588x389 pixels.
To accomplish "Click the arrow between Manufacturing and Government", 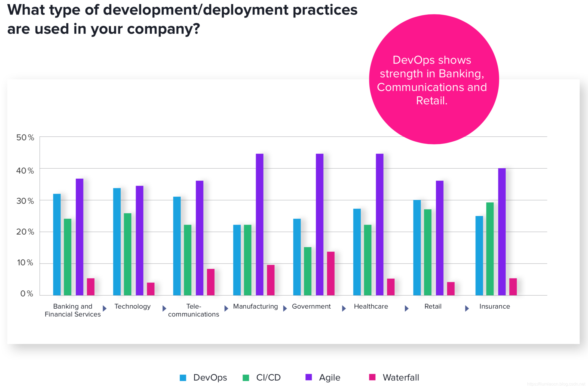I will click(285, 308).
